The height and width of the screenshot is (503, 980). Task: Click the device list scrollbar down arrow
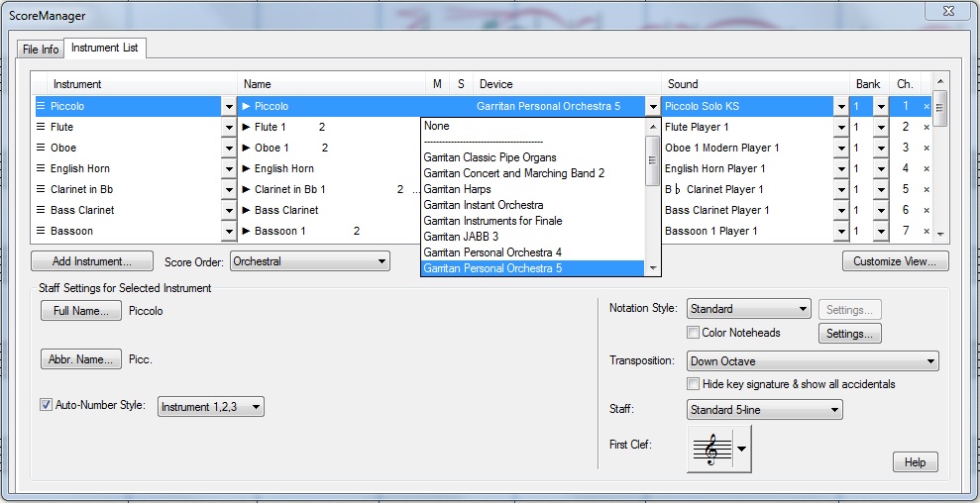pos(653,268)
